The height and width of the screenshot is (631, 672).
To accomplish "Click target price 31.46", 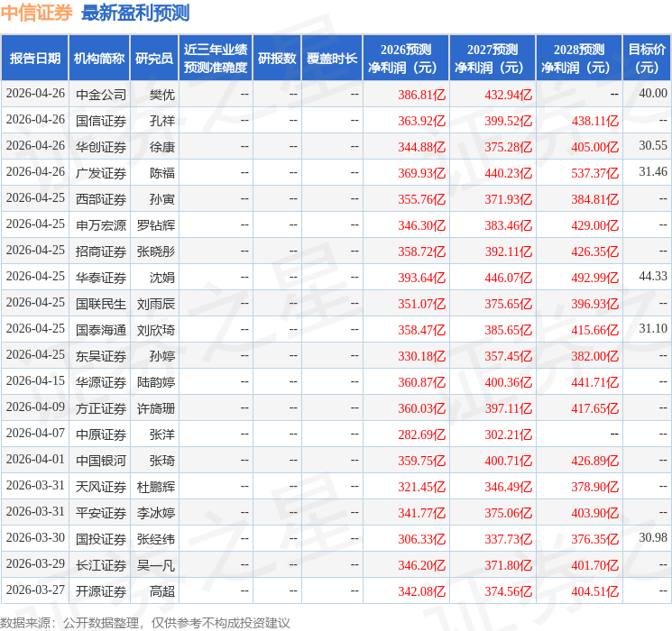I will click(653, 171).
